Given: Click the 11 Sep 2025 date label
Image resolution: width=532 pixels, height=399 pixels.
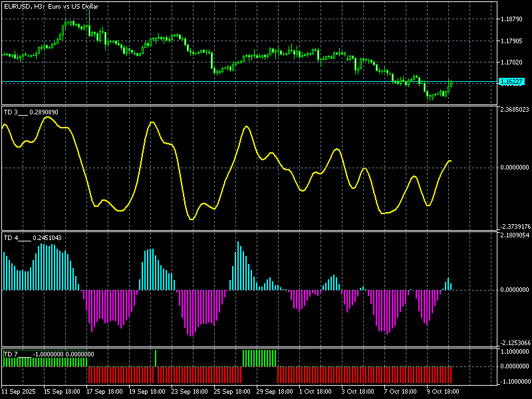Looking at the screenshot, I should pyautogui.click(x=19, y=392).
